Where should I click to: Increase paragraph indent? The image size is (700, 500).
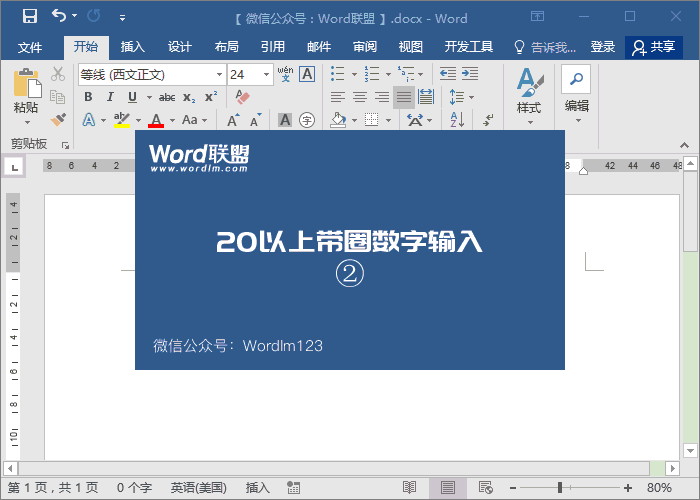coord(470,73)
